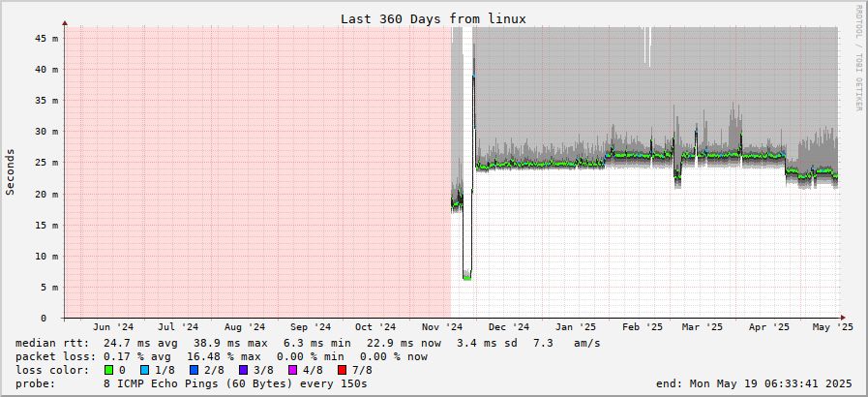Image resolution: width=868 pixels, height=397 pixels.
Task: Click the '15 m' y-axis tick label
Action: (47, 225)
